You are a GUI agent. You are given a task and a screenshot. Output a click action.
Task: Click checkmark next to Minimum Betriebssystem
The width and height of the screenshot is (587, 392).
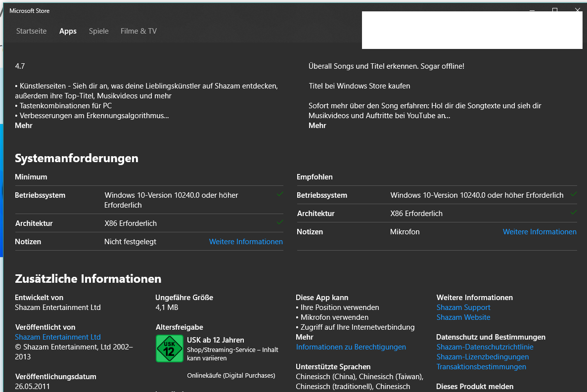click(279, 194)
